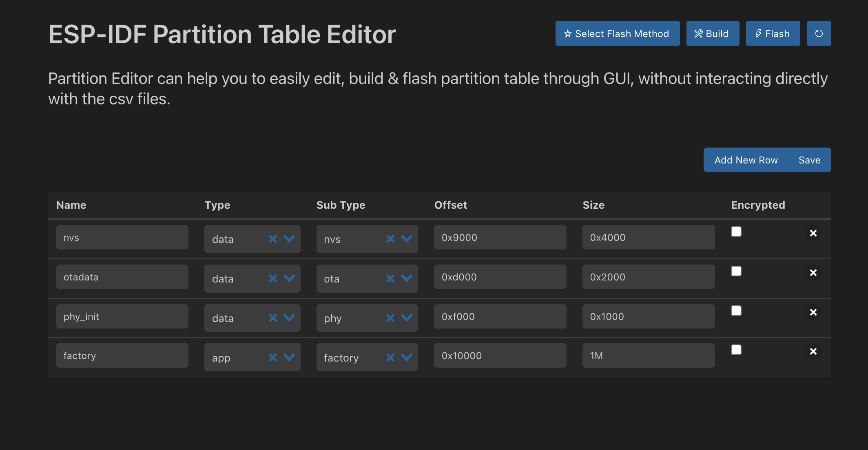Click the Type column header
The width and height of the screenshot is (868, 450).
pyautogui.click(x=217, y=205)
